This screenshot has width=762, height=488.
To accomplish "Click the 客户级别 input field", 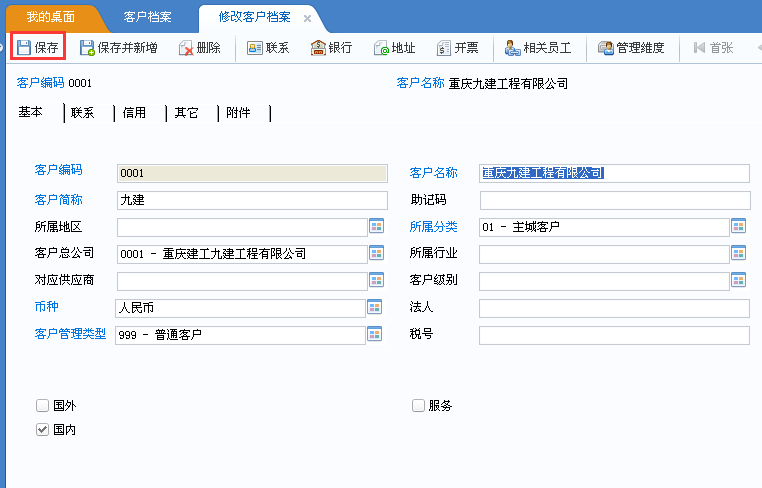I will [604, 281].
